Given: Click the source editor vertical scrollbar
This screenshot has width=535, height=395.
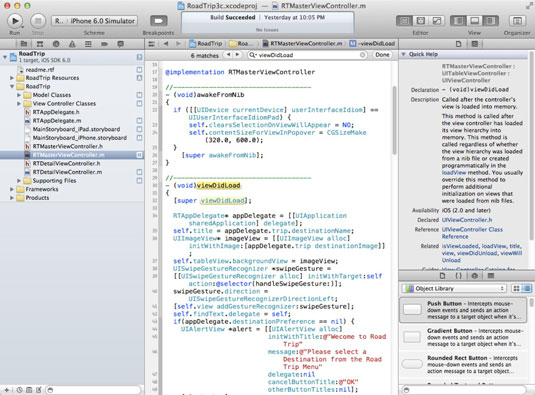Looking at the screenshot, I should point(394,120).
